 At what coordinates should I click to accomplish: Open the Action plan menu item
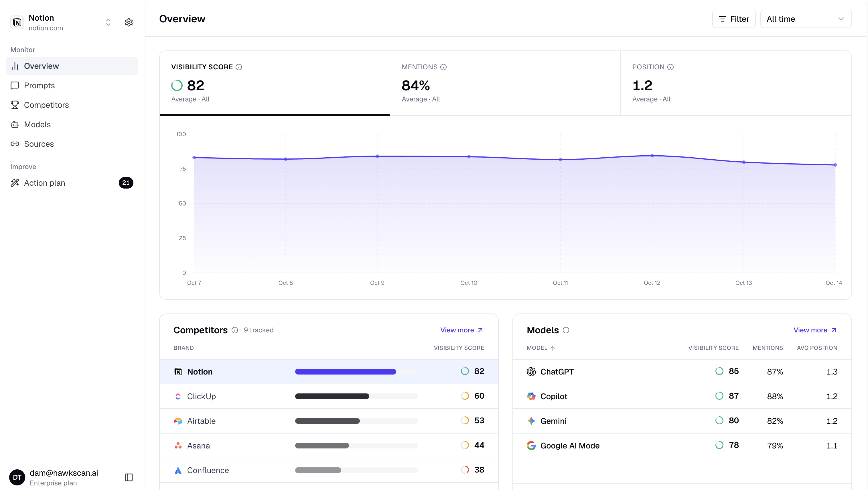click(72, 183)
